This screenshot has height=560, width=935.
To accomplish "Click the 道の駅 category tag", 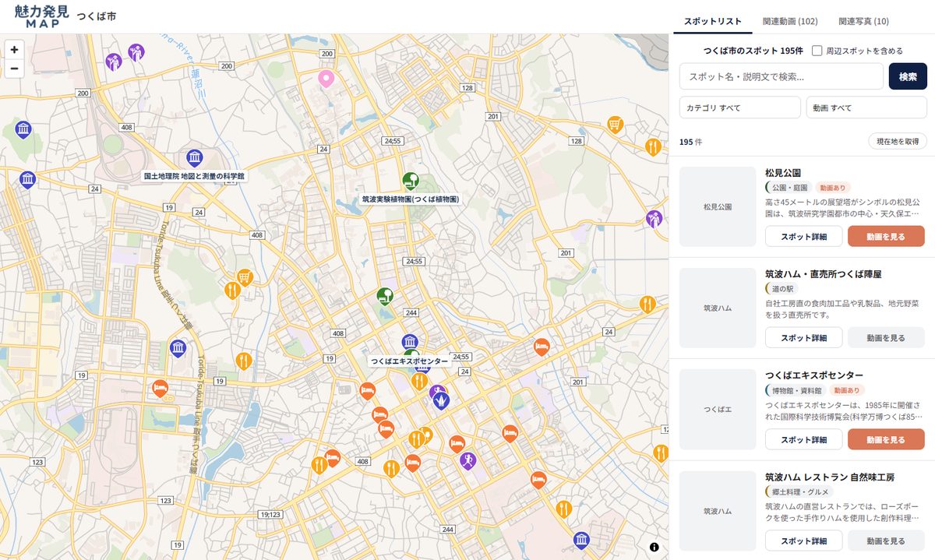I will click(782, 289).
